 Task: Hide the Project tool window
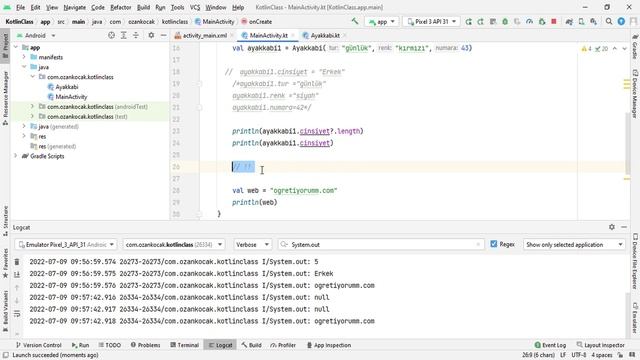click(x=163, y=36)
